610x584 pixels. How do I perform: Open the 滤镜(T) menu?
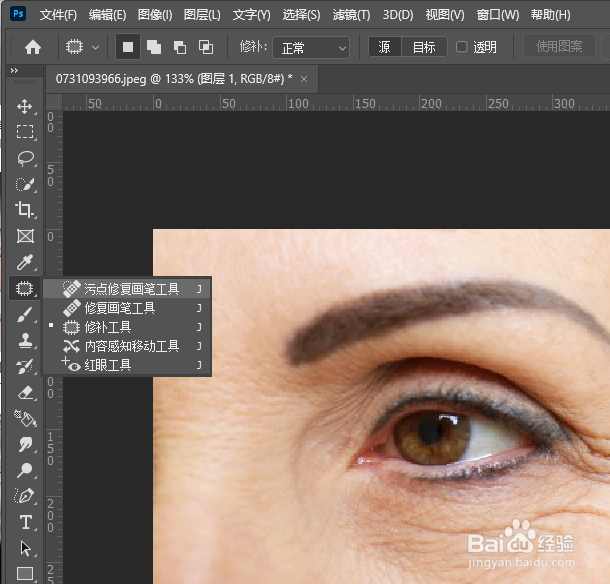[x=351, y=15]
